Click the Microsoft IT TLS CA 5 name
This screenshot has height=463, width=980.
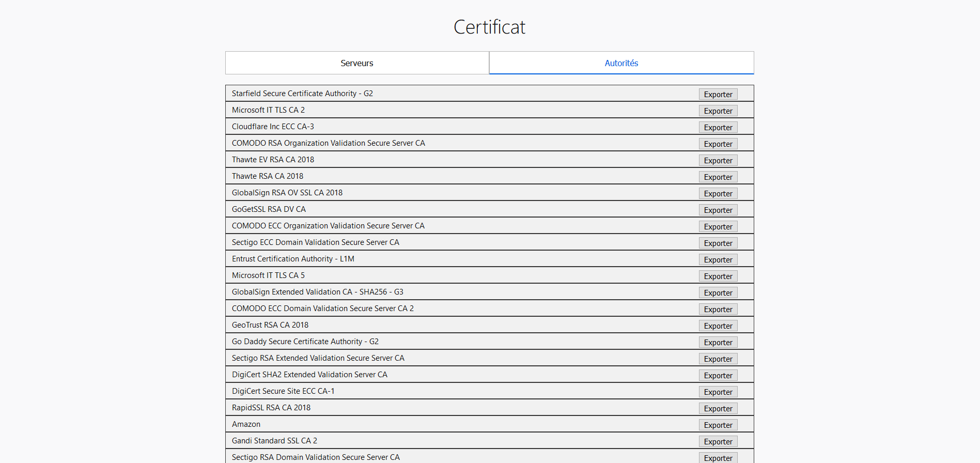(x=268, y=275)
